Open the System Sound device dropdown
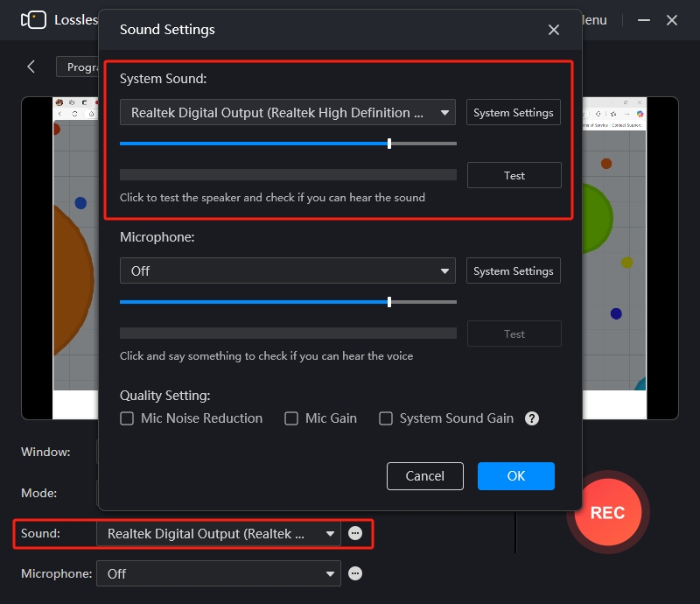The image size is (700, 604). [x=288, y=112]
